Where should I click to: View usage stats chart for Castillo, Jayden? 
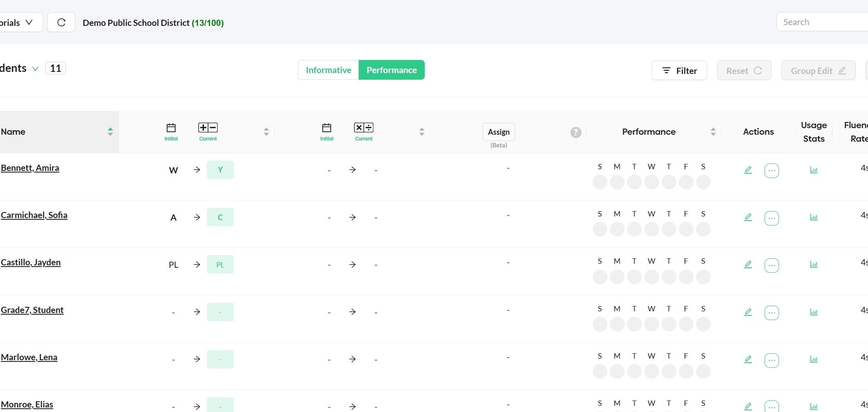tap(814, 264)
